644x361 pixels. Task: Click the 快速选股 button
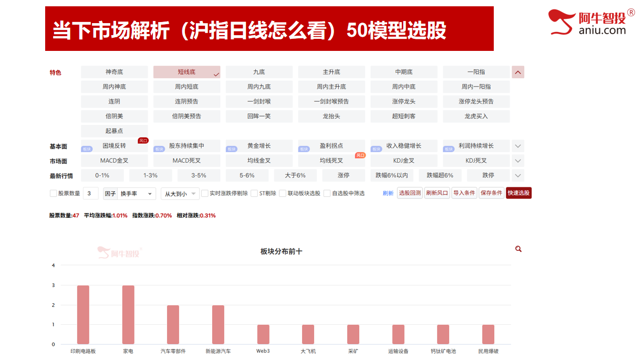coord(518,193)
